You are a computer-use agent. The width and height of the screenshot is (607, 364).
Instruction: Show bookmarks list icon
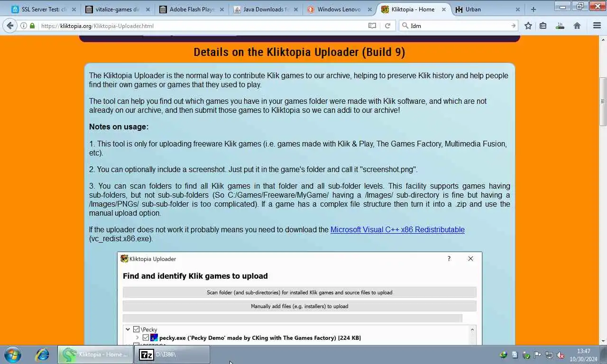pyautogui.click(x=543, y=26)
